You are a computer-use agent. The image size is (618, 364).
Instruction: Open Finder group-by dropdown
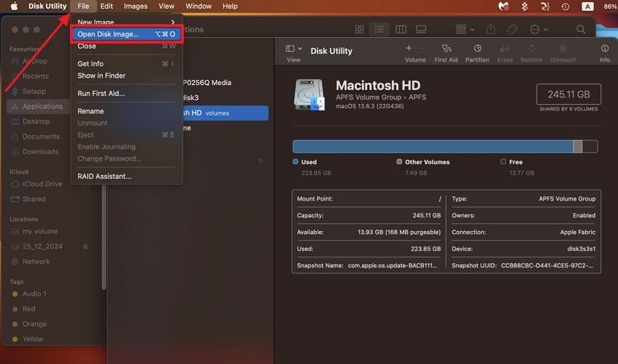pos(465,30)
